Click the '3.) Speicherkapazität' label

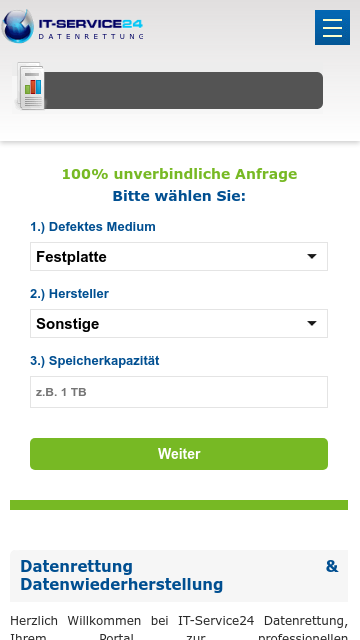[95, 361]
